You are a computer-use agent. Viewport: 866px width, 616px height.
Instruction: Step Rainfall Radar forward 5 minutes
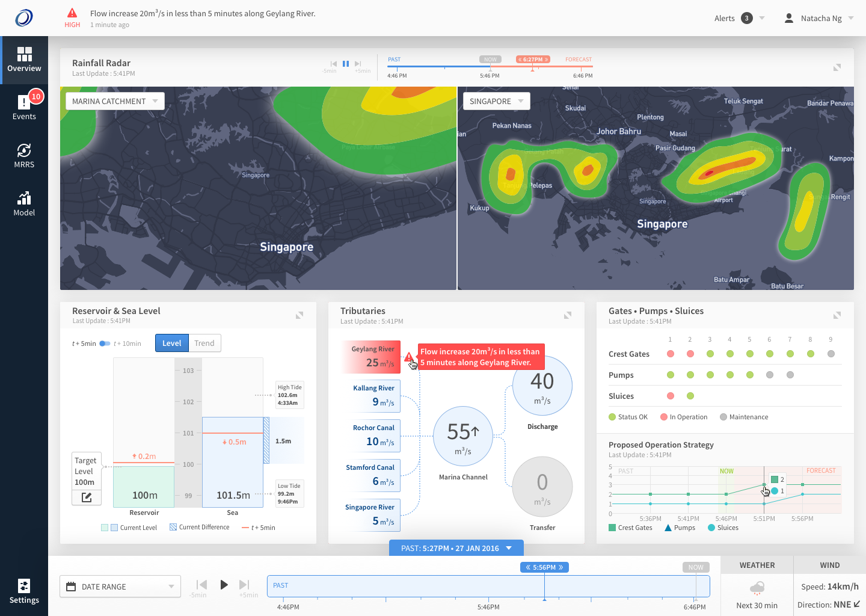pyautogui.click(x=358, y=63)
